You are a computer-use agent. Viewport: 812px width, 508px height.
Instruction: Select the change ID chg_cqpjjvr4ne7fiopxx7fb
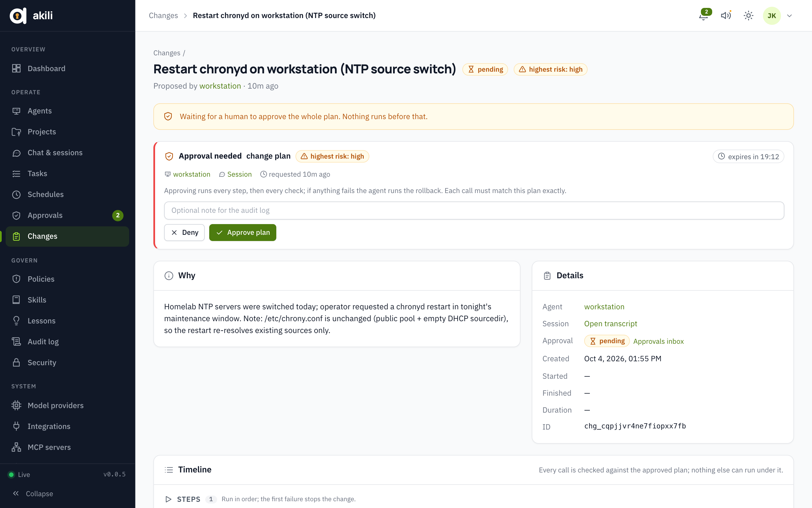635,426
